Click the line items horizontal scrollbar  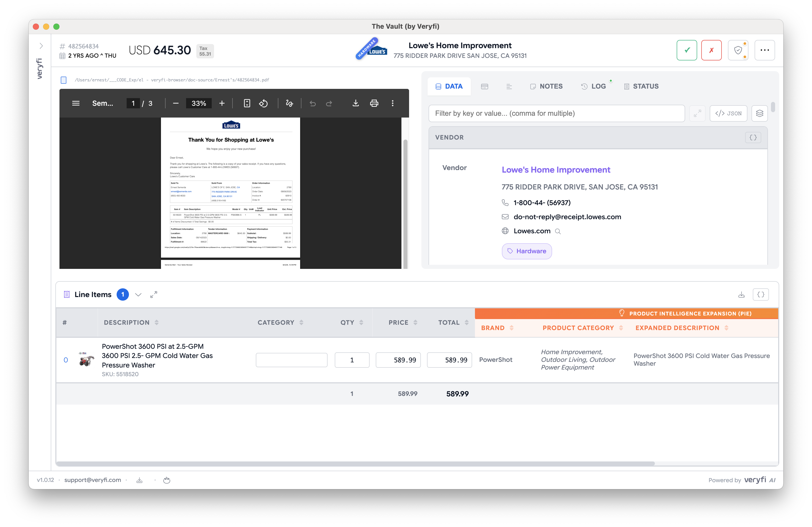[355, 464]
